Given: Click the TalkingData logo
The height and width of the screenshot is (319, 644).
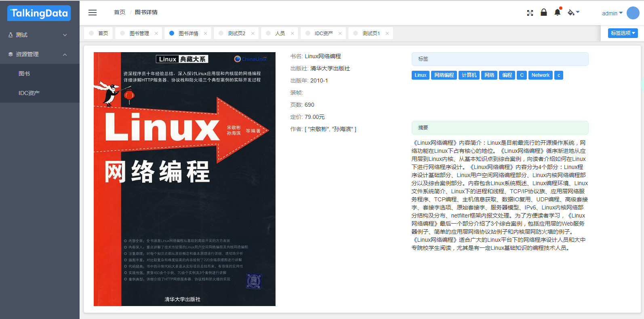Looking at the screenshot, I should coord(39,13).
